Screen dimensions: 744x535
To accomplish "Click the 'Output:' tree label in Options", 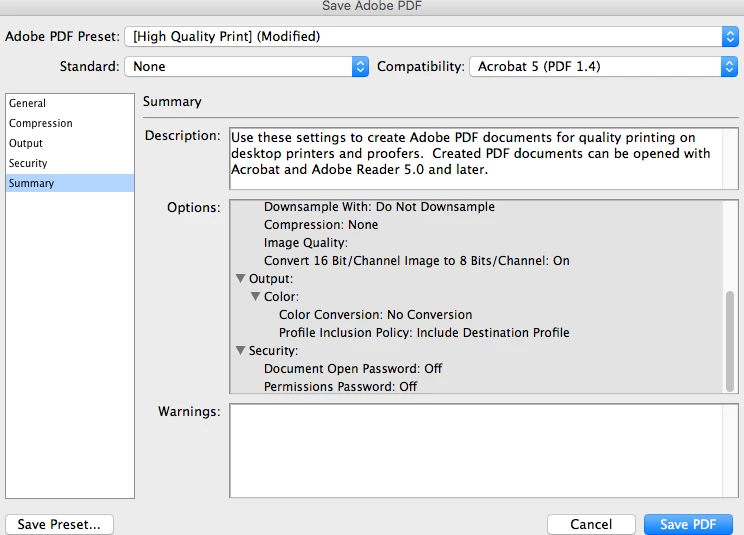I will pos(271,279).
